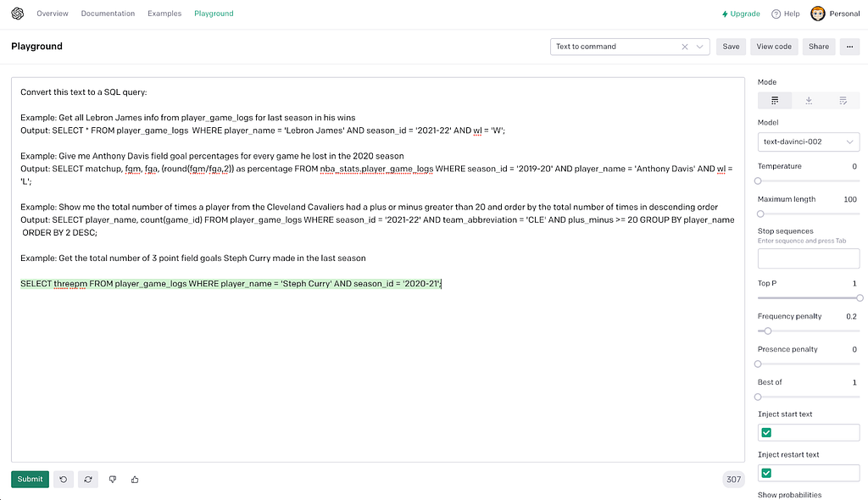Click the 307 token count badge

tap(733, 480)
